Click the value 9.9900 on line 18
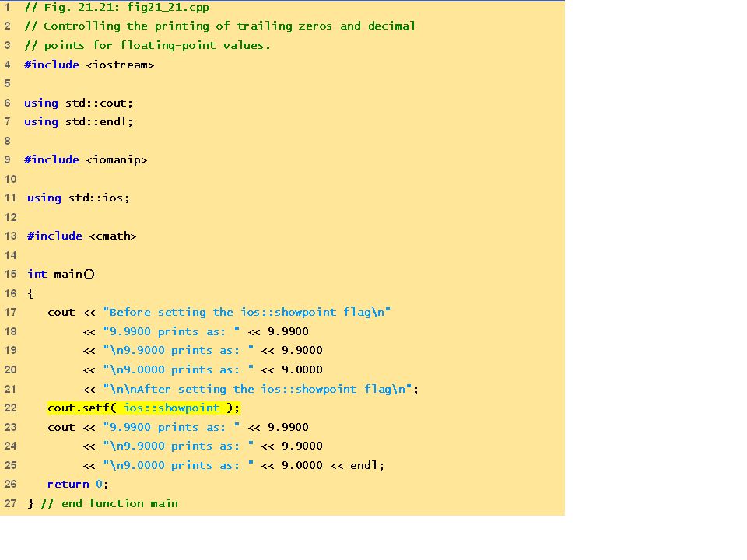Viewport: 747px width, 560px height. pyautogui.click(x=288, y=331)
